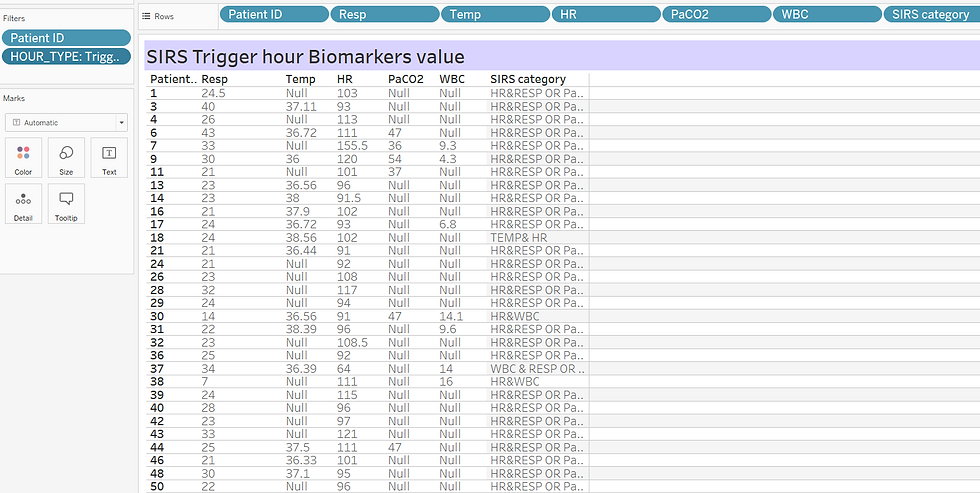980x493 pixels.
Task: Open the Tooltip marks card
Action: pos(66,204)
